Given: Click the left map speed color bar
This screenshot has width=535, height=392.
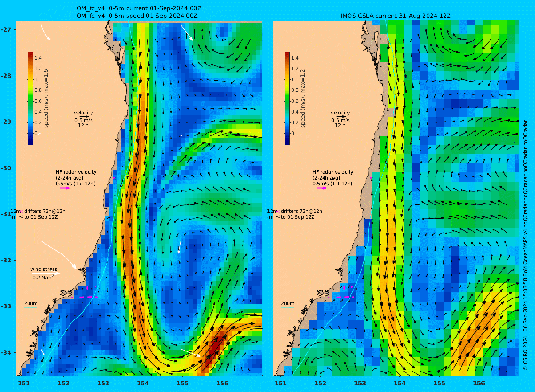Looking at the screenshot, I should click(30, 98).
